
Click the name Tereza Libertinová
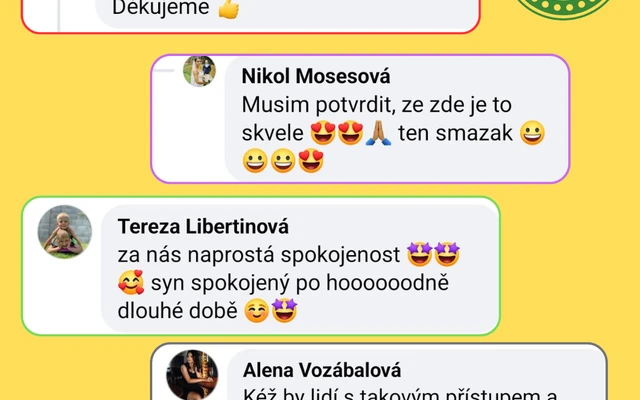click(x=203, y=227)
